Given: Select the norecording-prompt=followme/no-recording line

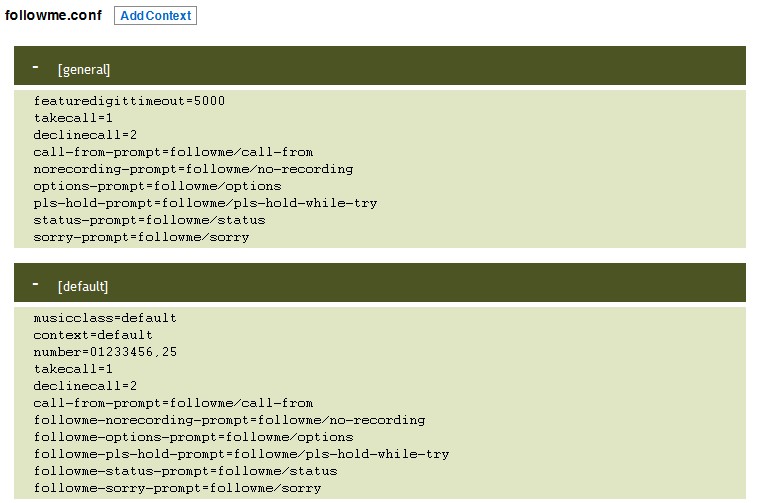Looking at the screenshot, I should [193, 169].
